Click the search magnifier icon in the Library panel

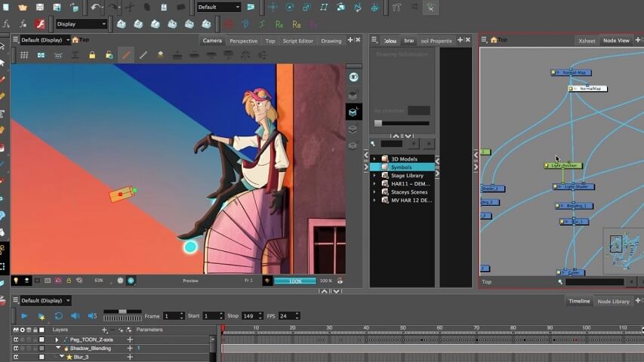point(373,143)
